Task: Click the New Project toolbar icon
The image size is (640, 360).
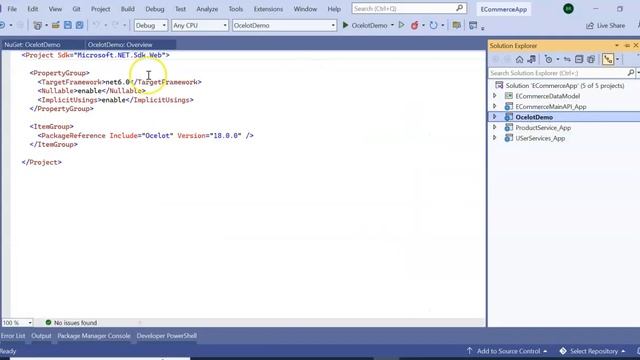Action: tap(38, 25)
